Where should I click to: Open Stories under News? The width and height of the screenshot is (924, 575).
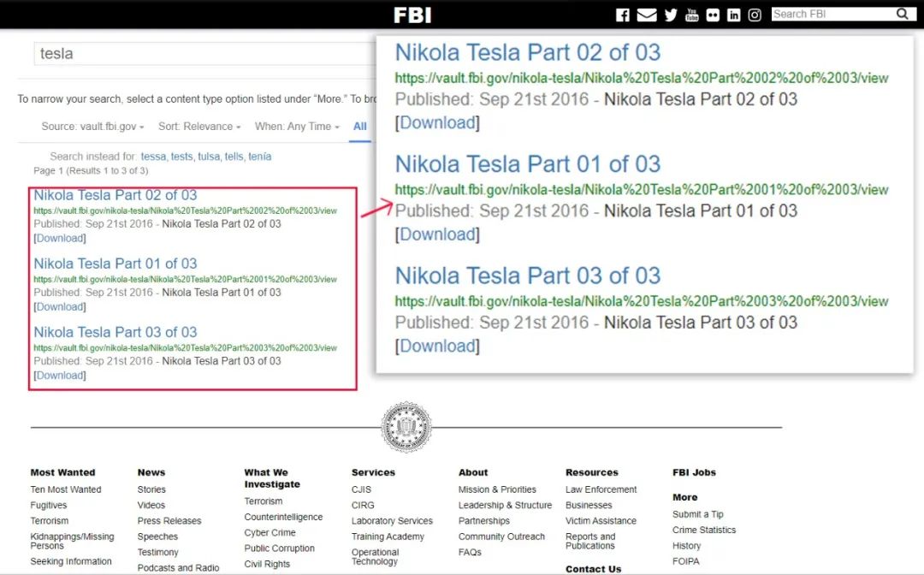[x=151, y=489]
